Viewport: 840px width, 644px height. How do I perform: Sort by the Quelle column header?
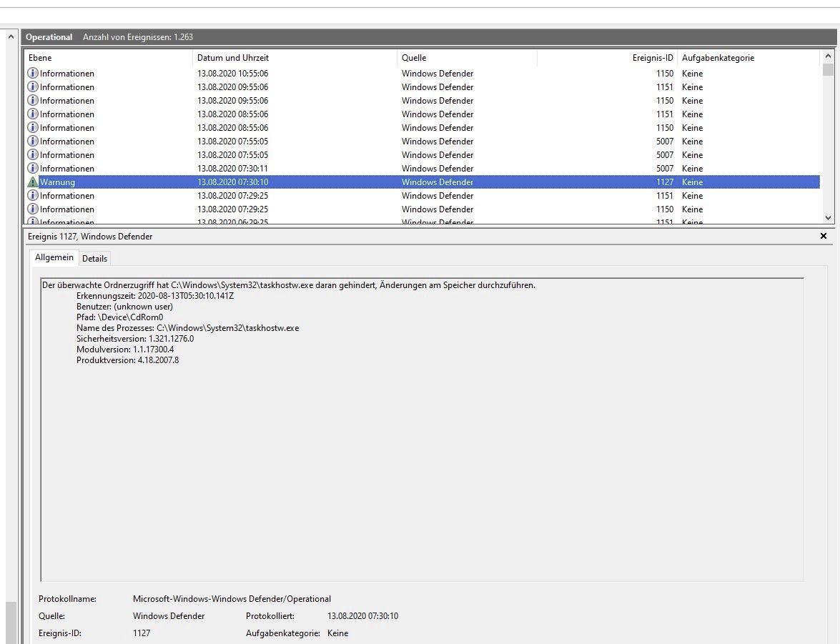(x=467, y=58)
